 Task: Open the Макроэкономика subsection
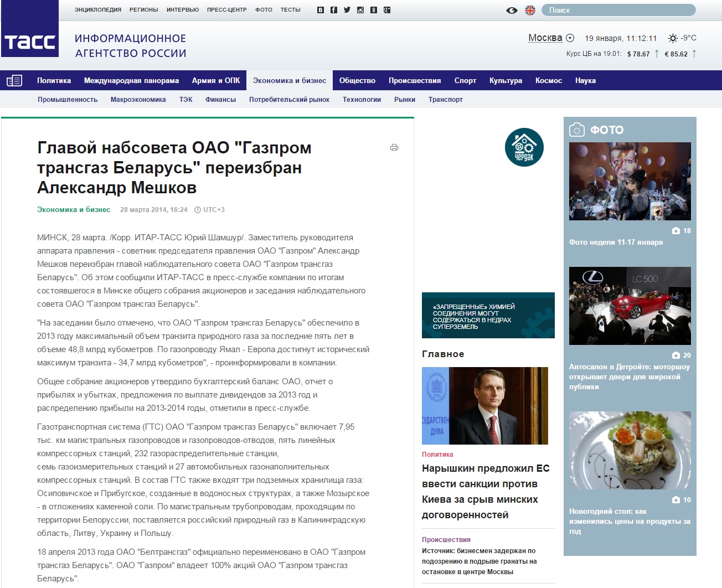[x=138, y=100]
